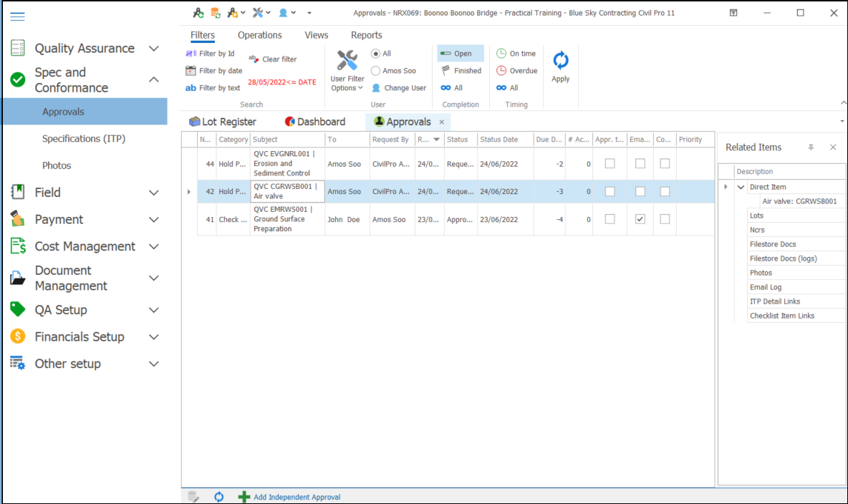Click the Apply refresh icon
Viewport: 848px width, 504px height.
pos(561,62)
